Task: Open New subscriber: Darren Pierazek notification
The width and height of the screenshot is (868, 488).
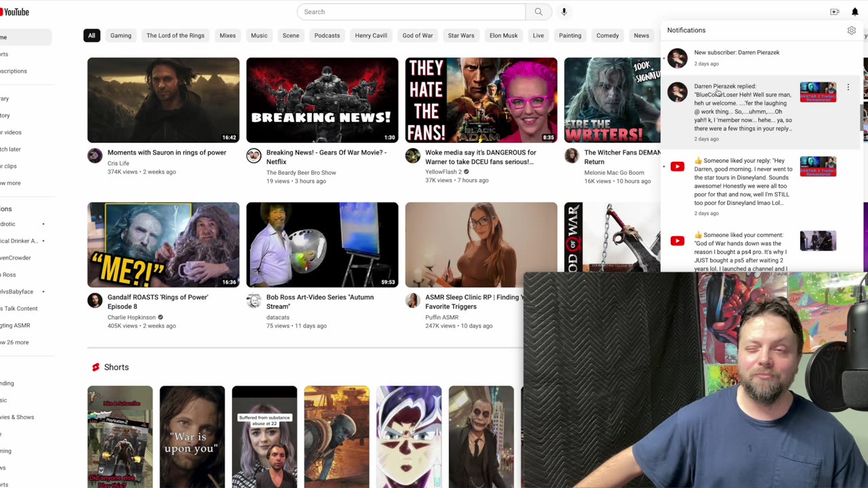Action: [762, 58]
